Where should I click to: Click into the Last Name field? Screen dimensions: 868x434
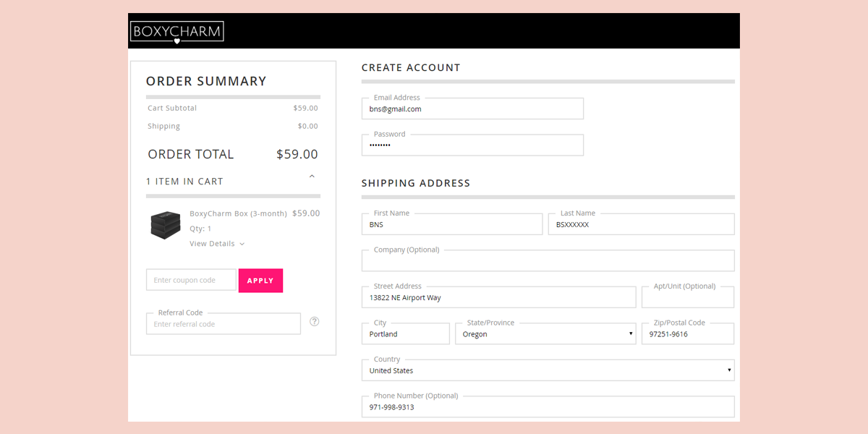coord(641,225)
